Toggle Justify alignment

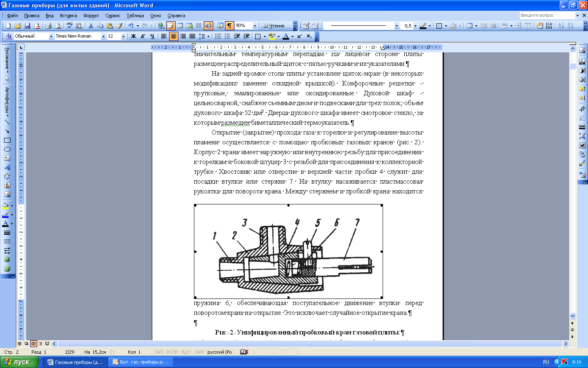click(x=192, y=36)
